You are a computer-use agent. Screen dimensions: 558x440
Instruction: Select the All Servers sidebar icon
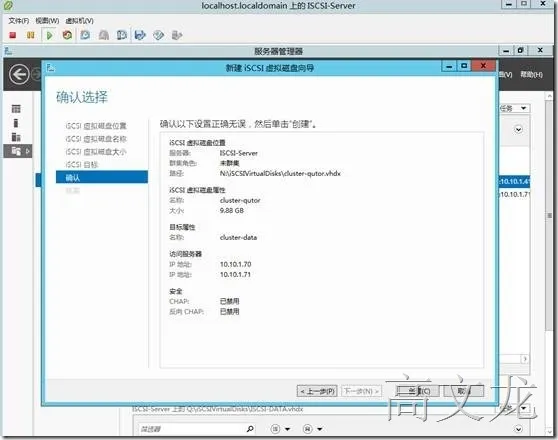[16, 137]
